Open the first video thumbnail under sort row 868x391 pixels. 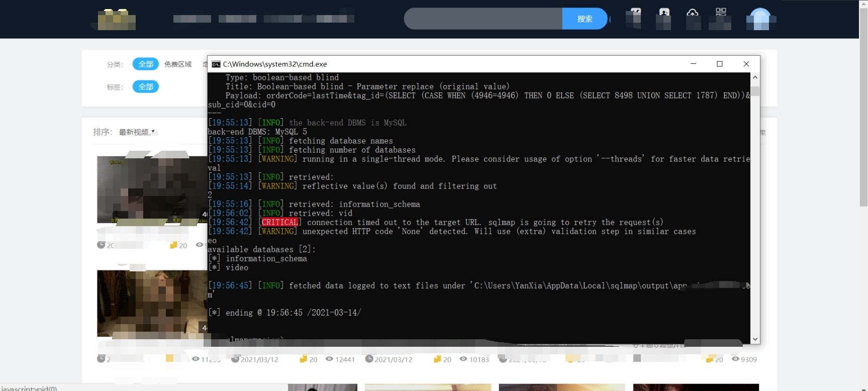pyautogui.click(x=152, y=189)
